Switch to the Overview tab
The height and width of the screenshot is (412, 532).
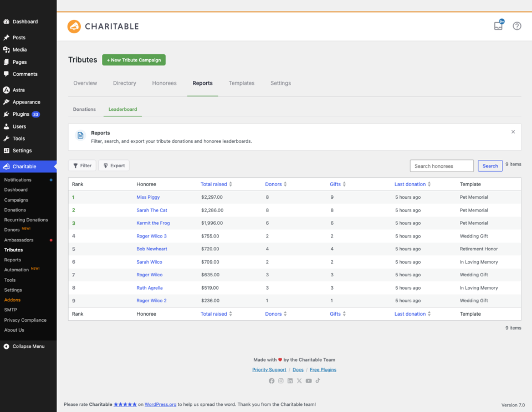85,83
